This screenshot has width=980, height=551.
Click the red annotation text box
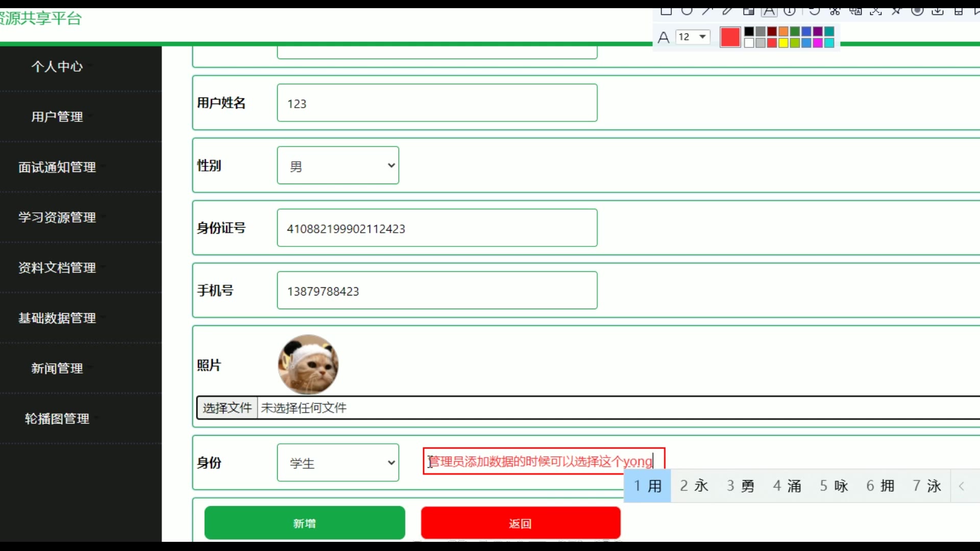(544, 461)
